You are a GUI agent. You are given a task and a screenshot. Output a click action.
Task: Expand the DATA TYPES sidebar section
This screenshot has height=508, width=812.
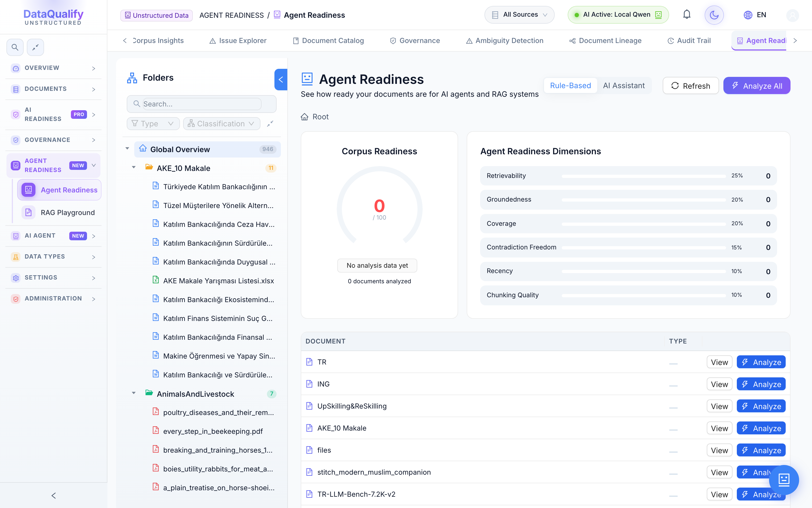[x=53, y=257]
